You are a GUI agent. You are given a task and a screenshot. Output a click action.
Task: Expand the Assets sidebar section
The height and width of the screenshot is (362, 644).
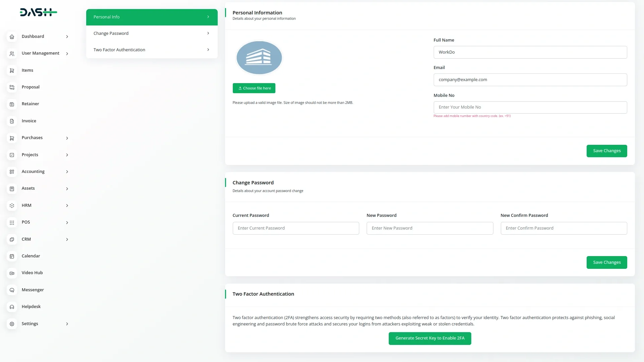point(67,188)
